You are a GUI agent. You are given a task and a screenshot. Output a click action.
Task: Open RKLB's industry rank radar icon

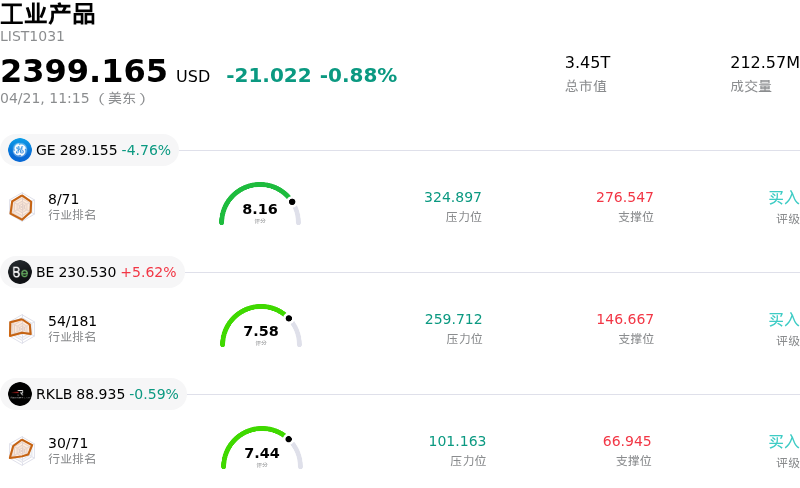pos(21,451)
